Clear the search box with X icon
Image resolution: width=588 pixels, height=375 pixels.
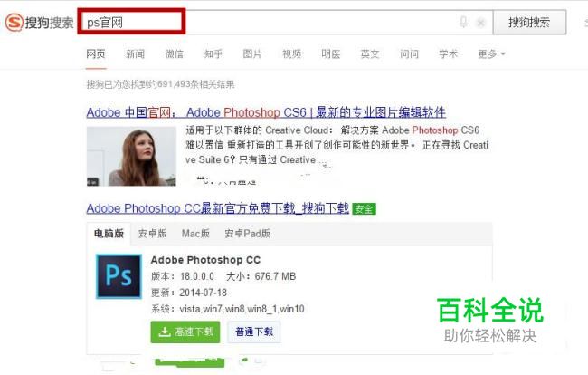[x=480, y=23]
